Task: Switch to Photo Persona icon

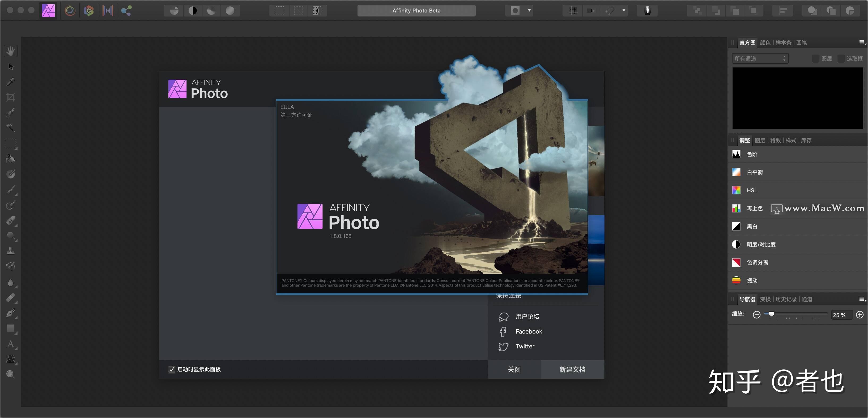Action: [x=48, y=10]
